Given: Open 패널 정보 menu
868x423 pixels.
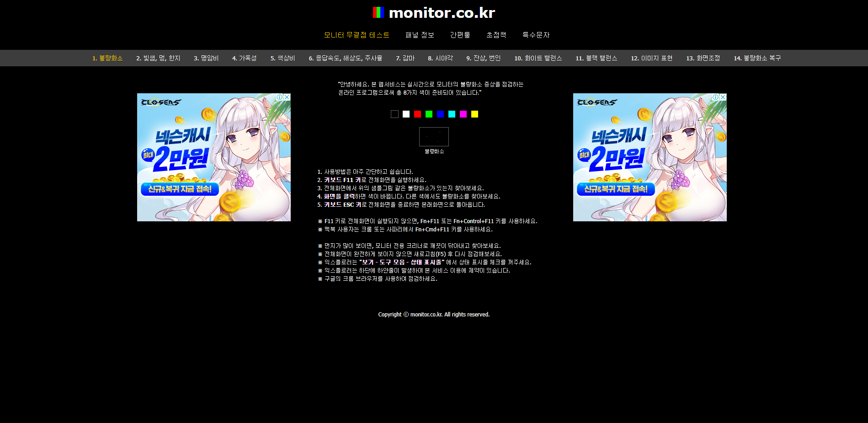Looking at the screenshot, I should pos(420,35).
